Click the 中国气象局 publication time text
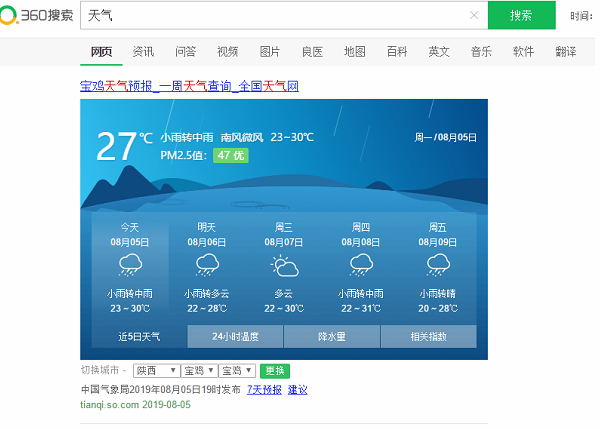This screenshot has width=600, height=429. click(x=161, y=390)
